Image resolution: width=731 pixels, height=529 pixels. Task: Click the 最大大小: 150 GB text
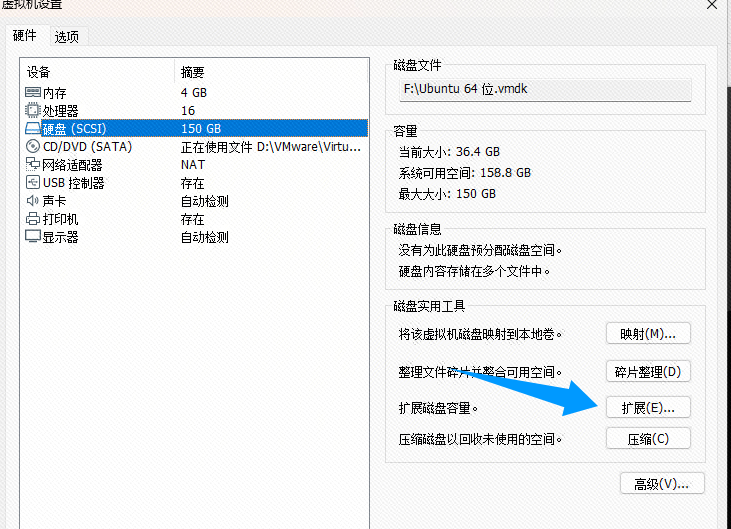(x=447, y=194)
